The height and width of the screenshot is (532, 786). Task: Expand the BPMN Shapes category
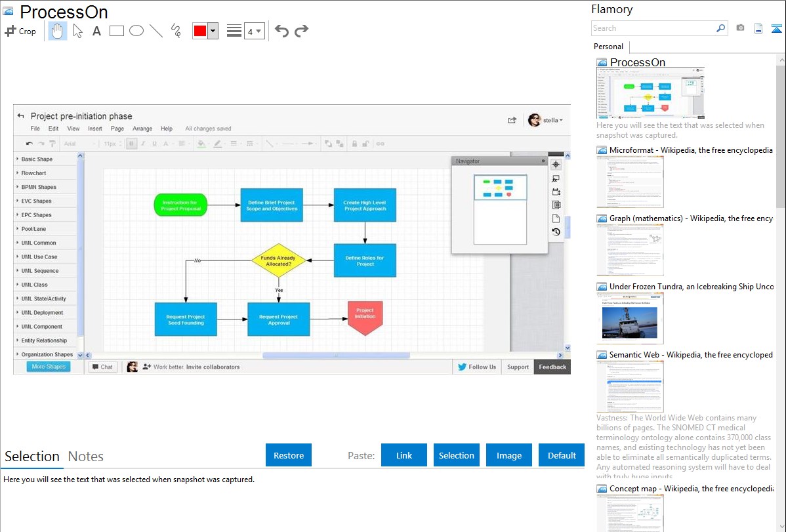(39, 187)
